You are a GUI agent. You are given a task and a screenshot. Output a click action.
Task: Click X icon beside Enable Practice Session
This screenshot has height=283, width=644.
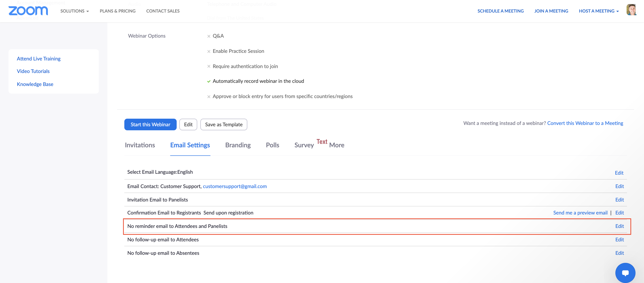coord(209,51)
